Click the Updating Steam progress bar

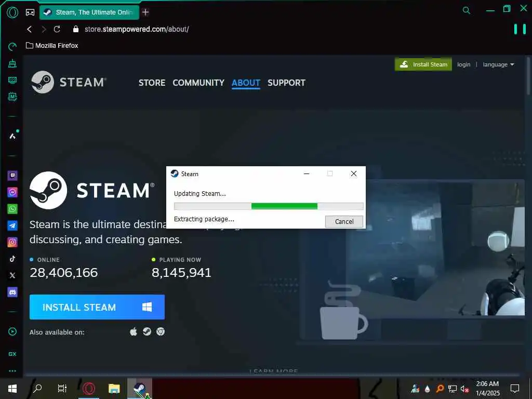point(269,206)
